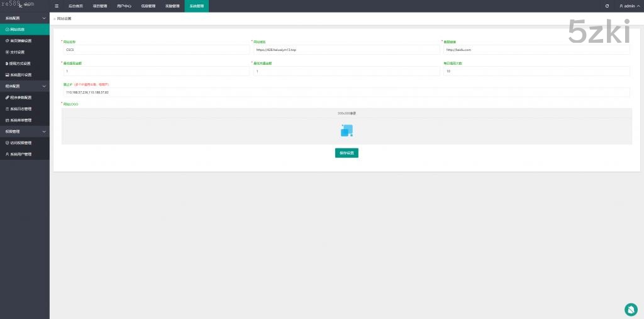Image resolution: width=644 pixels, height=319 pixels.
Task: Click the blue website LOGO image
Action: [x=347, y=130]
